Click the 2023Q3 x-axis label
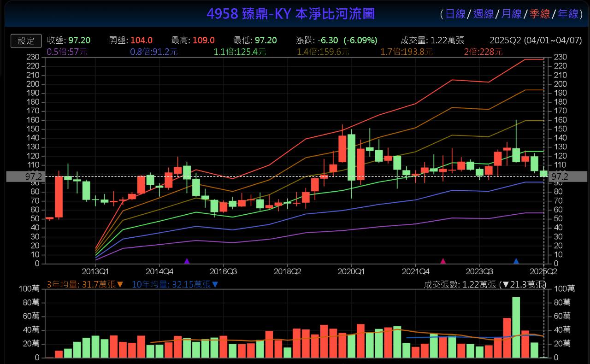This screenshot has width=590, height=364. (479, 271)
